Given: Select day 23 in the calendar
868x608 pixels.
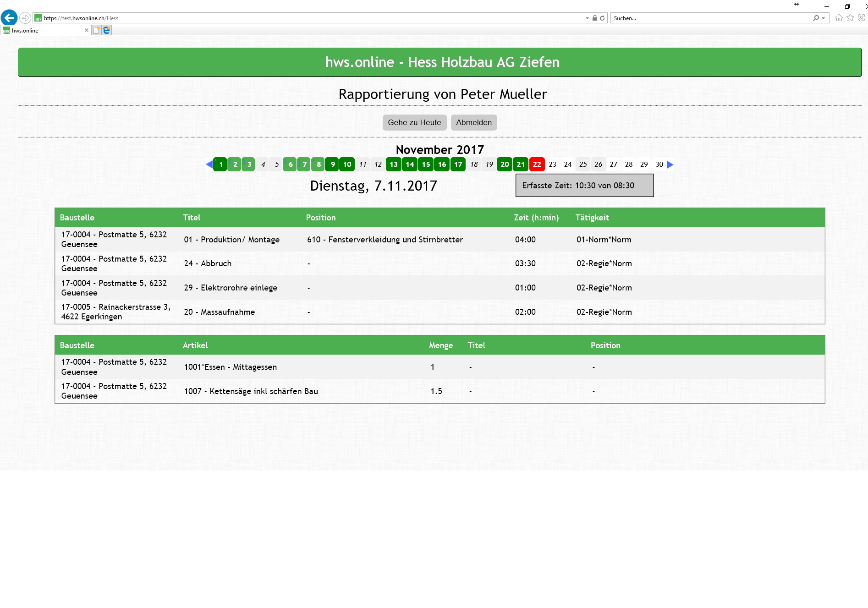Looking at the screenshot, I should [x=553, y=164].
